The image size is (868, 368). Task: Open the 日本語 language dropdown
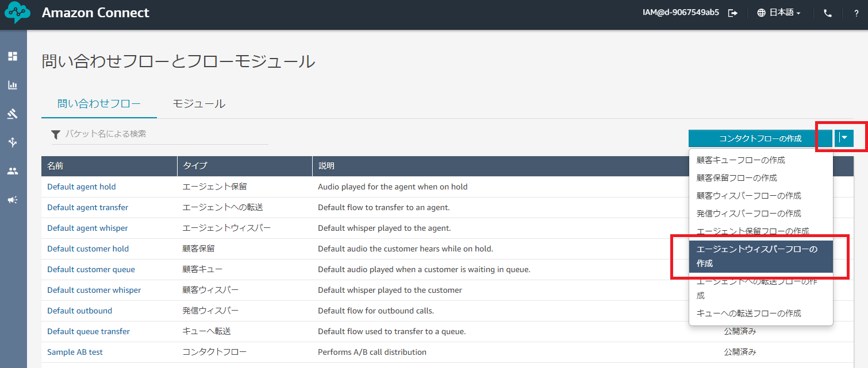point(779,13)
